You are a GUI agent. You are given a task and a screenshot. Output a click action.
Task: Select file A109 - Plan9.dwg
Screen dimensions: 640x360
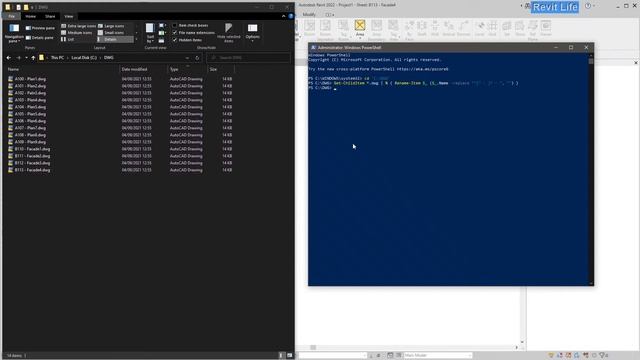click(x=30, y=142)
